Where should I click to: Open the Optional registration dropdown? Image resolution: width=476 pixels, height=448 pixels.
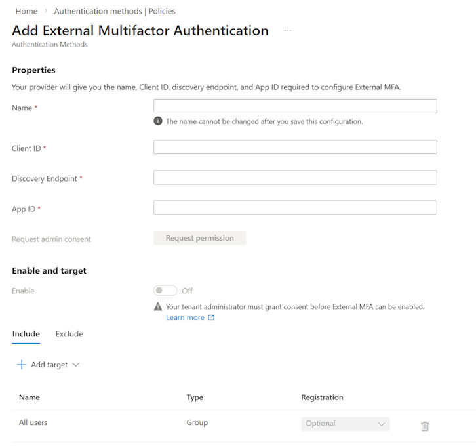pyautogui.click(x=345, y=424)
